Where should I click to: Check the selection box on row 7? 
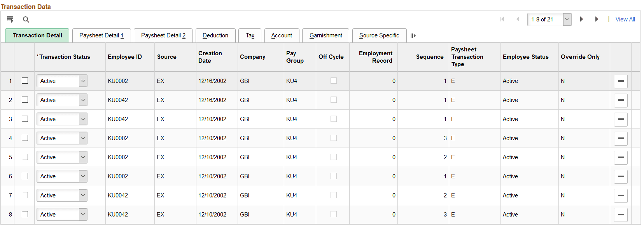(25, 195)
